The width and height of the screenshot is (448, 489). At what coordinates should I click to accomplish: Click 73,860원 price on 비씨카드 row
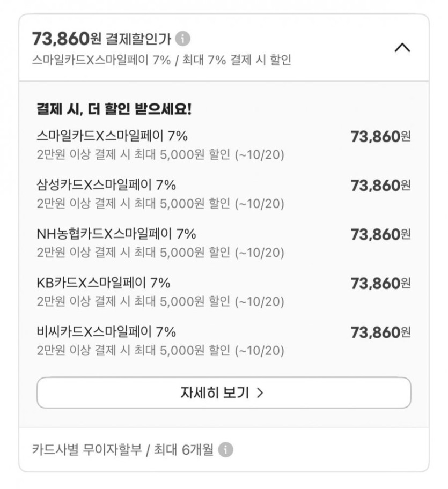(380, 332)
